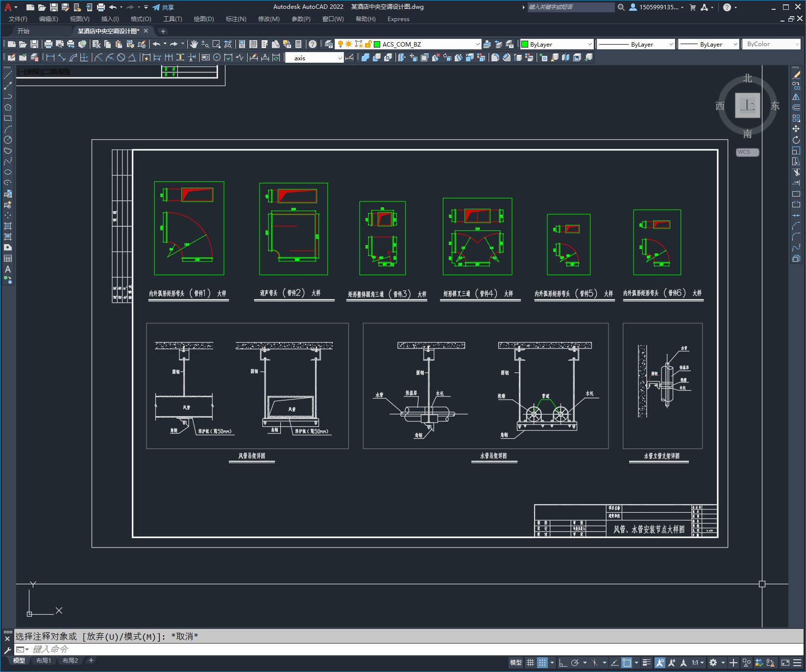Click the Trim scissors tool in right toolbar
The width and height of the screenshot is (806, 672).
[x=796, y=172]
